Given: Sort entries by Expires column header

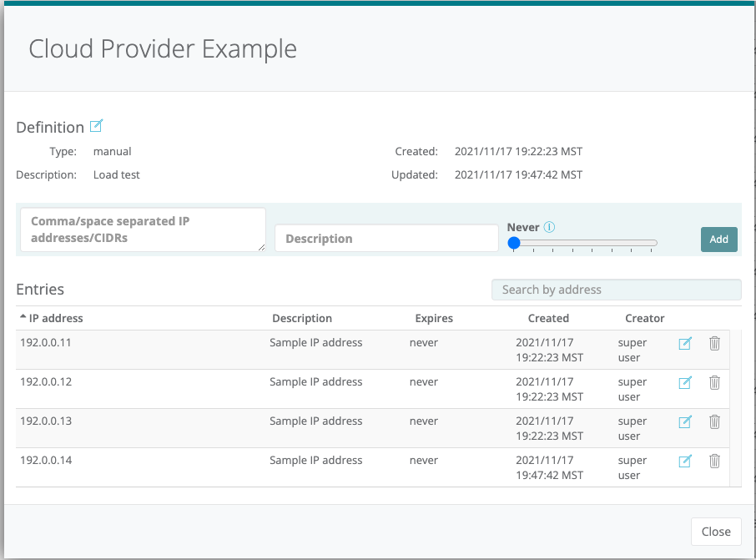Looking at the screenshot, I should tap(434, 318).
